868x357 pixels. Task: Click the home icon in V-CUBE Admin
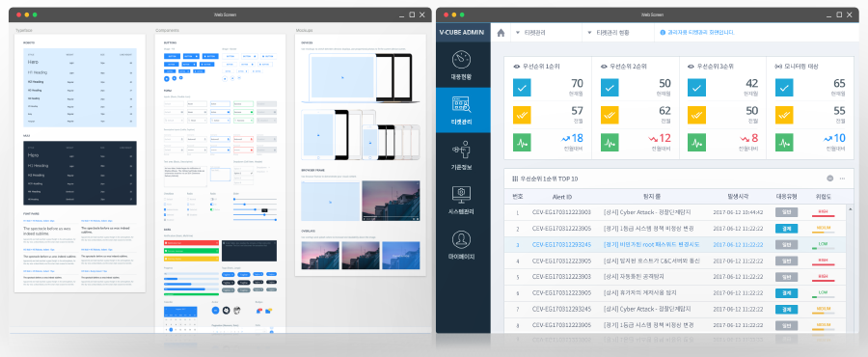(501, 33)
